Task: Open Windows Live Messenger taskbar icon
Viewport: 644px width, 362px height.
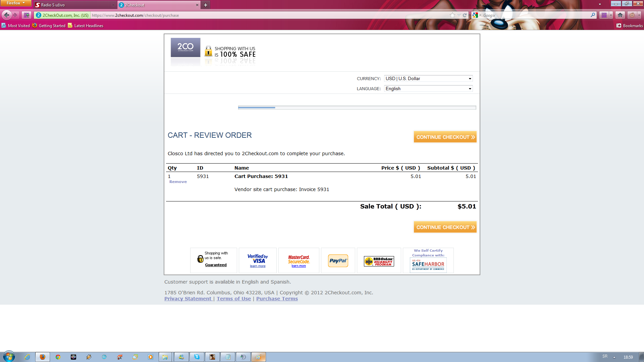Action: [x=181, y=357]
